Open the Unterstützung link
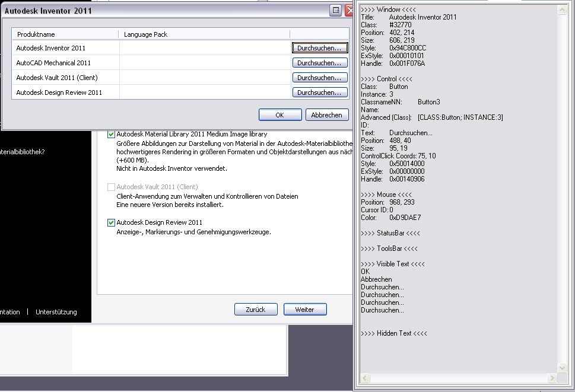The image size is (575, 392). [x=56, y=312]
